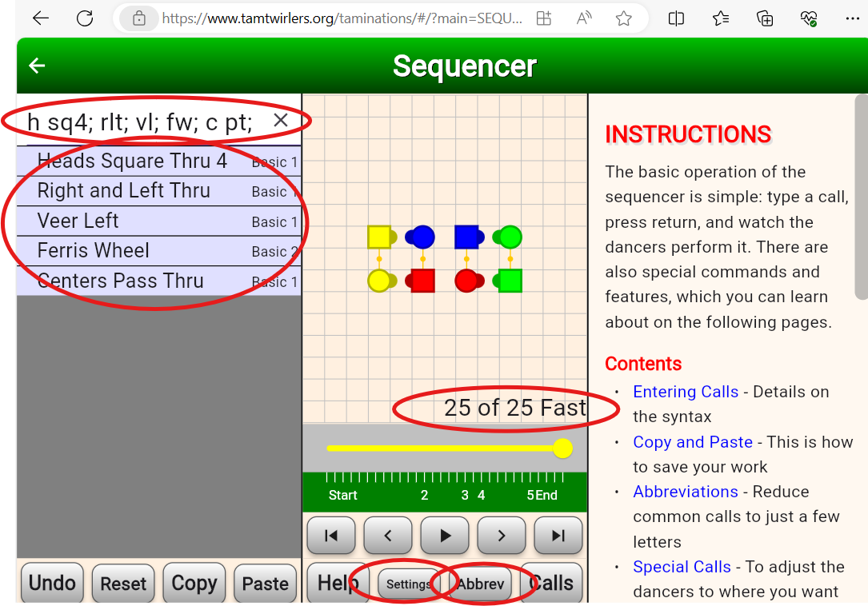
Task: Open browser essentials heart icon
Action: (x=809, y=18)
